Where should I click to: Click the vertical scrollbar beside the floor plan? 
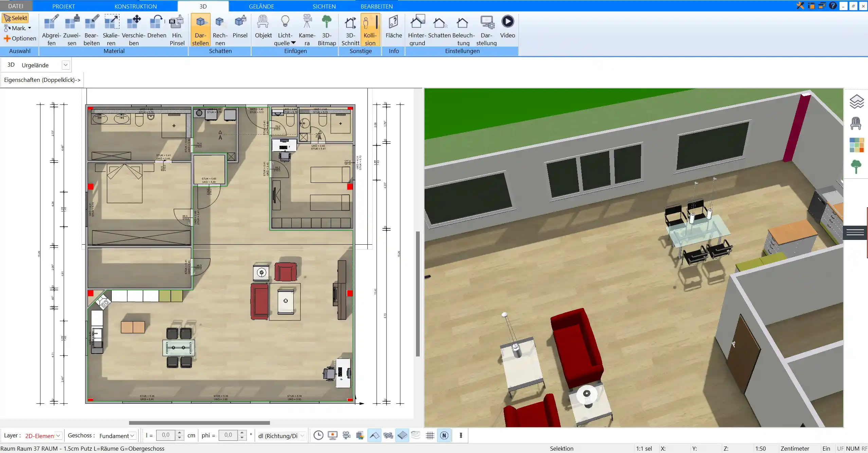coord(418,294)
